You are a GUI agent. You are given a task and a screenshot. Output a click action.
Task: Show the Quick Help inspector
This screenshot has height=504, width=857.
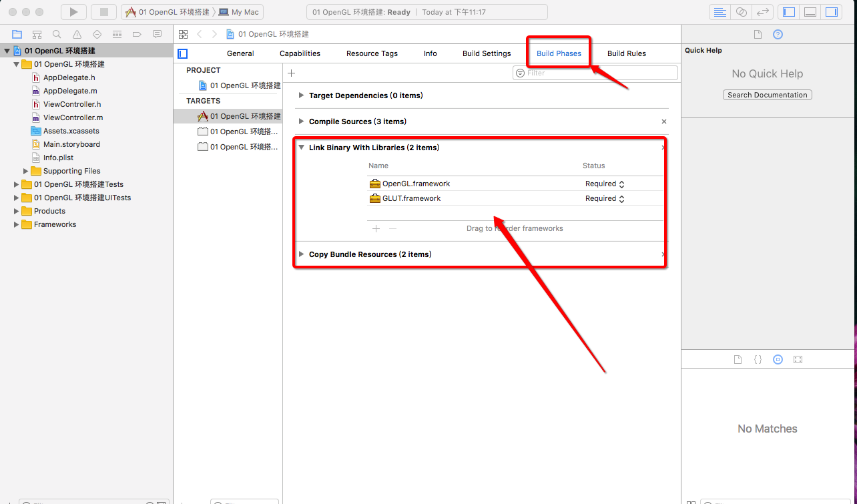click(778, 34)
